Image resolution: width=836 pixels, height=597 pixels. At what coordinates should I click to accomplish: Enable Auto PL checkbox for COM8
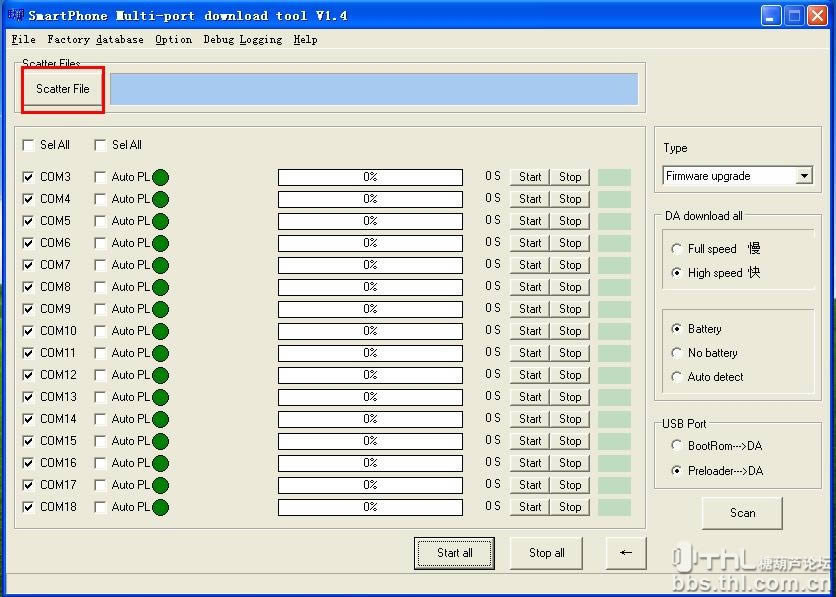coord(100,287)
